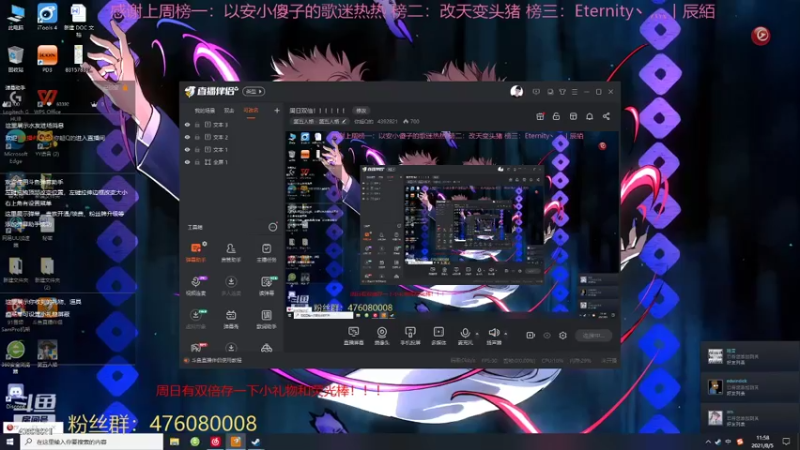Screen dimensions: 800x450
Task: Click the 修改 button beside the stream title
Action: tap(361, 110)
